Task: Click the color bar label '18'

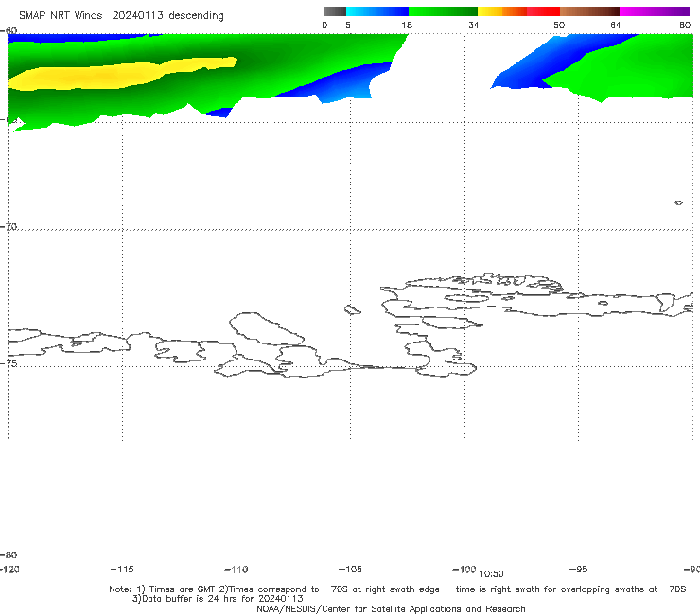Action: tap(407, 25)
